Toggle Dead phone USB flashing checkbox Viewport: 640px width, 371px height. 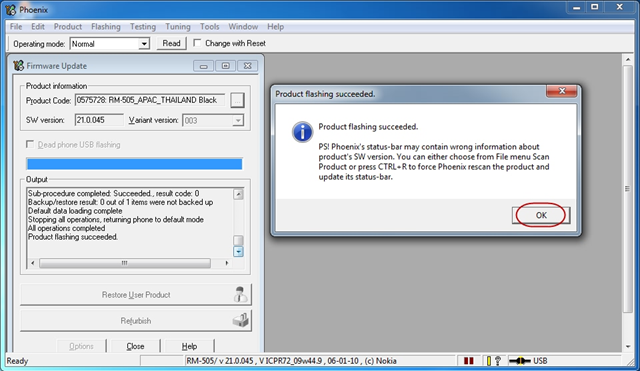pos(30,144)
